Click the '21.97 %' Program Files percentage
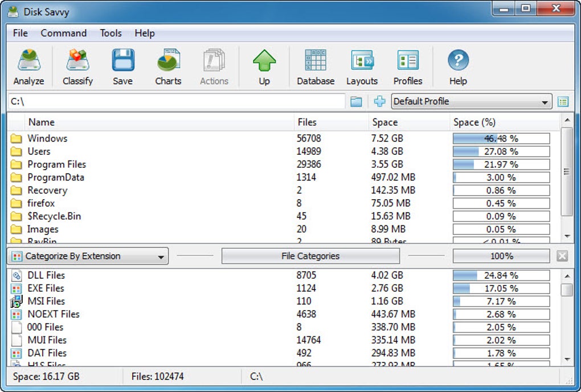Image resolution: width=581 pixels, height=392 pixels. [x=501, y=164]
